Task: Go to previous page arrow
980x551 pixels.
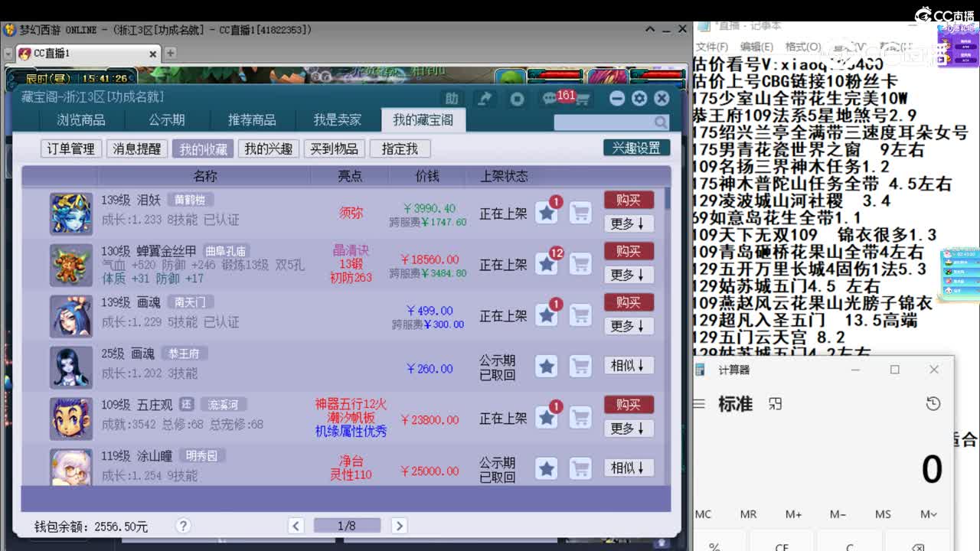Action: pos(296,526)
